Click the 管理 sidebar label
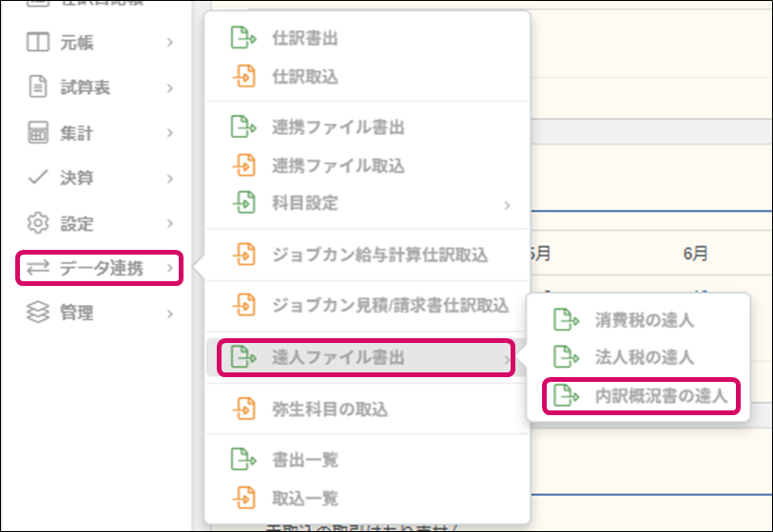This screenshot has width=773, height=532. click(76, 313)
